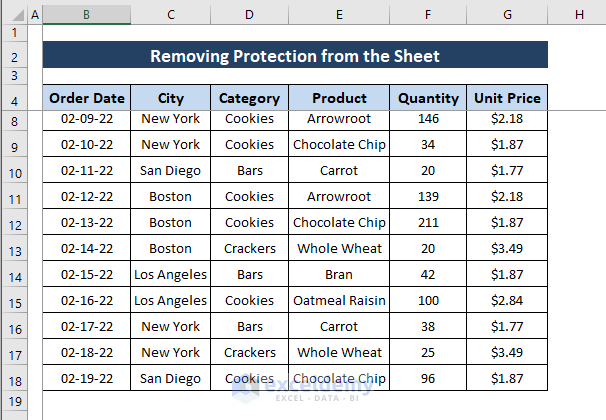Select the 'City' header cell
The image size is (606, 420).
(x=170, y=98)
